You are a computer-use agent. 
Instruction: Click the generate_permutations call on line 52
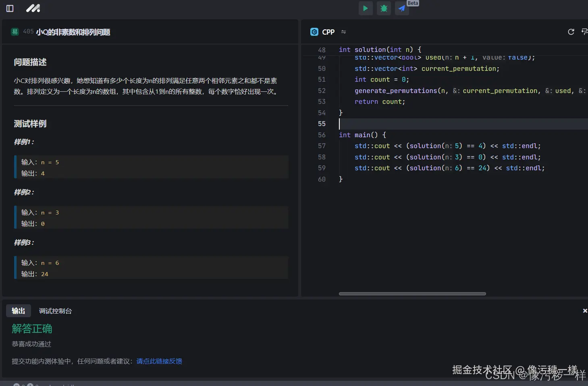coord(470,91)
